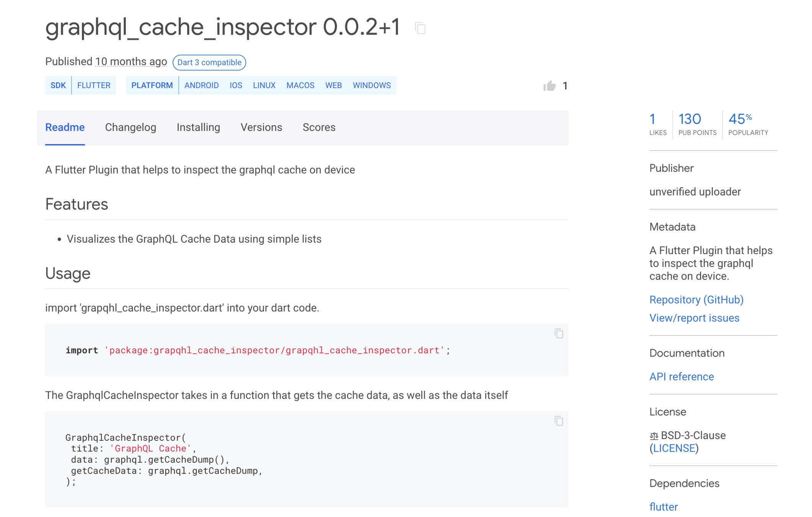Screen dimensions: 812x517
Task: Click the FLUTTER SDK tag
Action: 94,85
